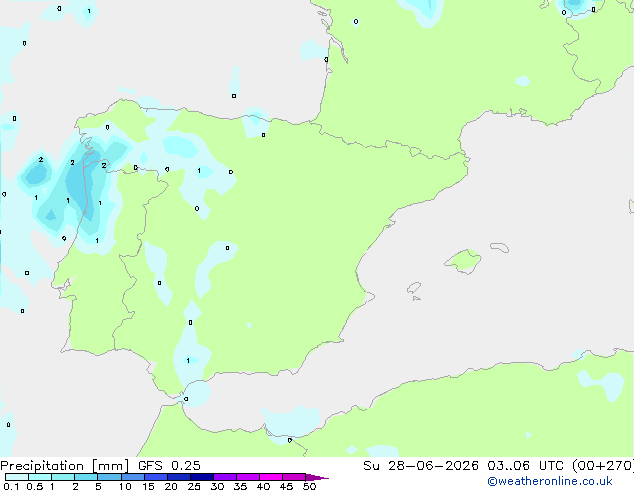Click the GFS 0.25 model label
This screenshot has height=490, width=634.
click(x=169, y=466)
